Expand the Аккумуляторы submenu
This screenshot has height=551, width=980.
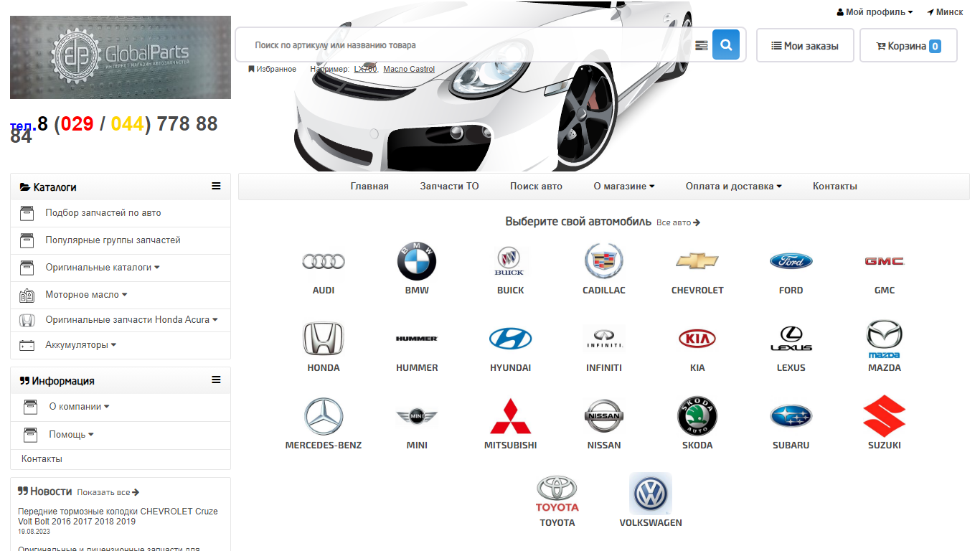pos(80,345)
